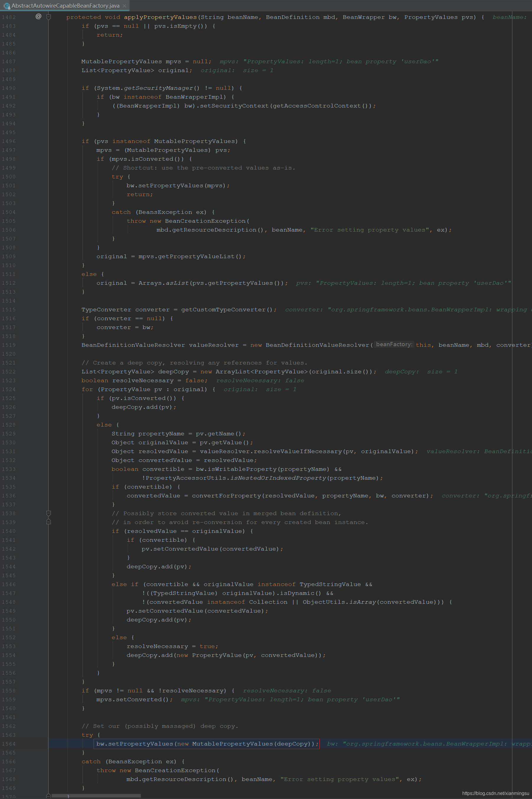Image resolution: width=532 pixels, height=799 pixels.
Task: Click resolveValueIfNecessary on line 1531
Action: [298, 451]
